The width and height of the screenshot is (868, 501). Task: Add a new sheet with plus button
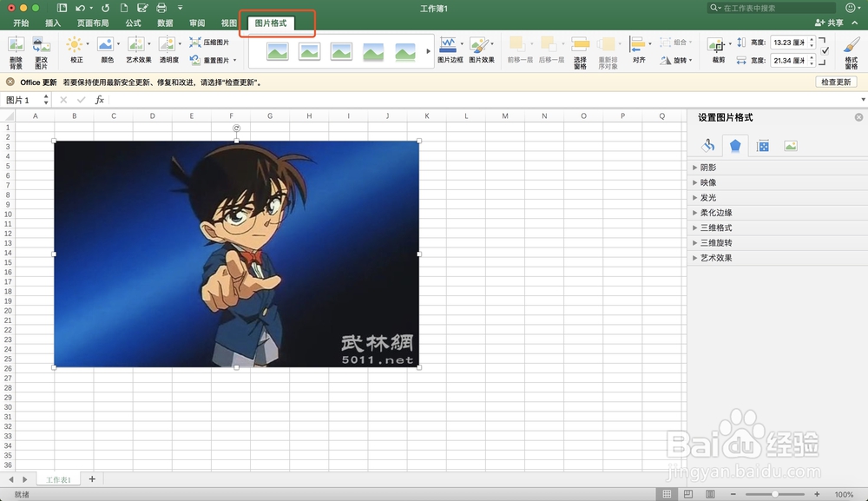click(x=92, y=478)
